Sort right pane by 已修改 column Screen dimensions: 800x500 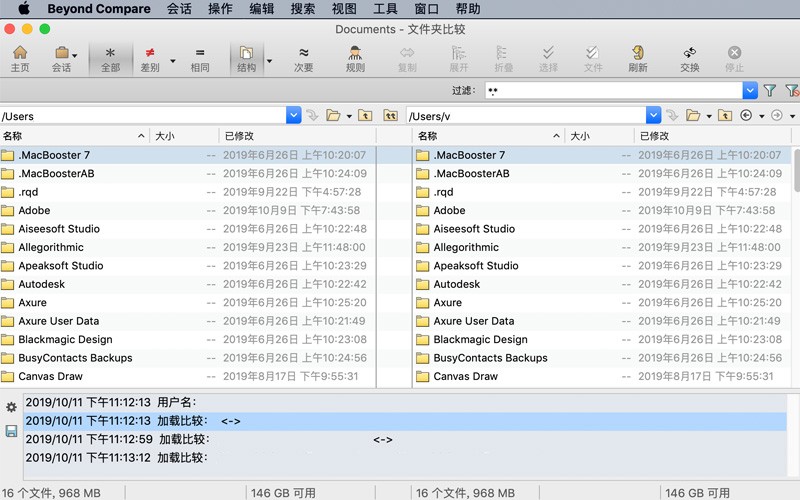pos(713,136)
